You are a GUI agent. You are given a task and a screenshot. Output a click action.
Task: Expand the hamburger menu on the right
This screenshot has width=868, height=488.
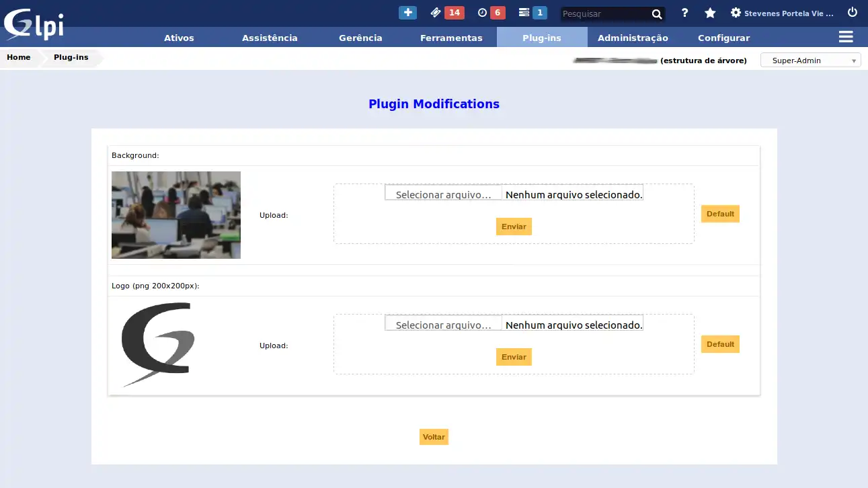[x=845, y=37]
